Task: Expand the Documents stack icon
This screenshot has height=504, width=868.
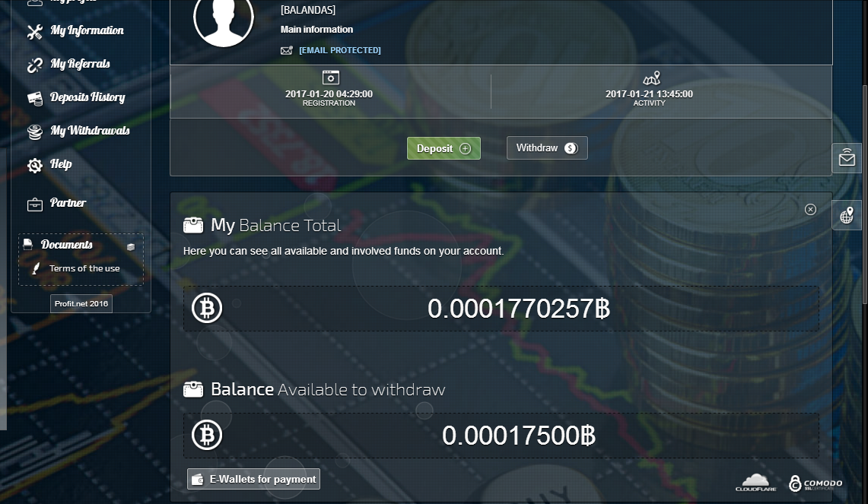Action: (131, 246)
